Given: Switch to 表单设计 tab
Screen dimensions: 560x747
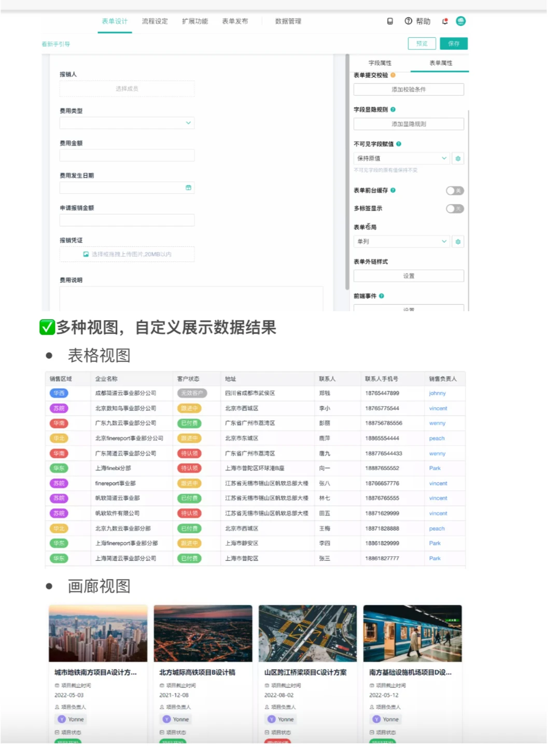Looking at the screenshot, I should [115, 21].
